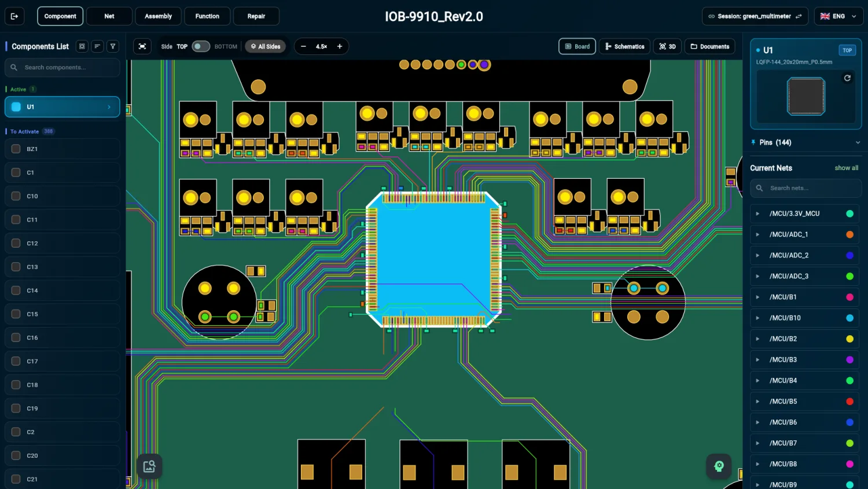Switch to the Assembly tab
Screen dimensions: 868x489
point(158,16)
